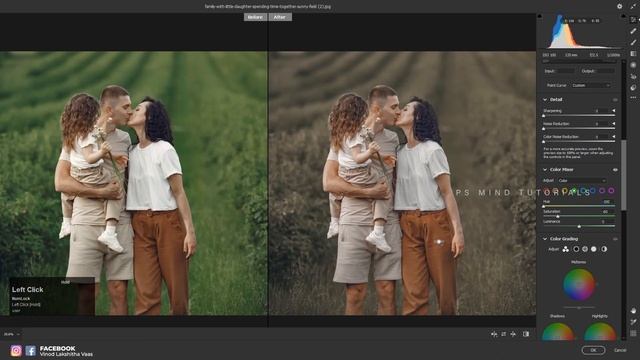Toggle highlight clipping warning on histogram
Image resolution: width=640 pixels, height=360 pixels.
(x=623, y=17)
